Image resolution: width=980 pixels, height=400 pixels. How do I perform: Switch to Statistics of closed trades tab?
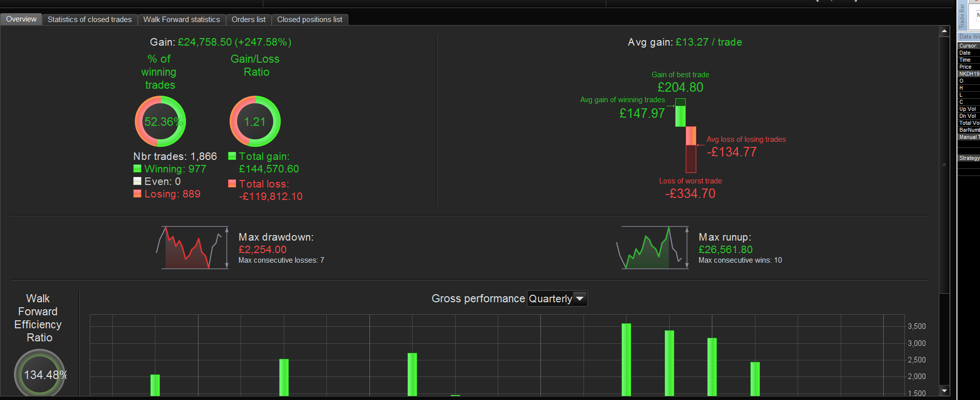point(90,20)
